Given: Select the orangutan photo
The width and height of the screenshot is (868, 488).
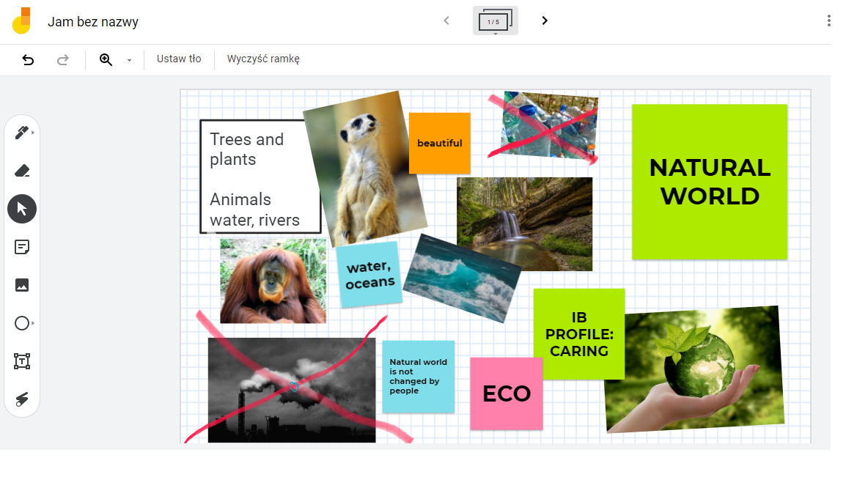Looking at the screenshot, I should pos(273,281).
